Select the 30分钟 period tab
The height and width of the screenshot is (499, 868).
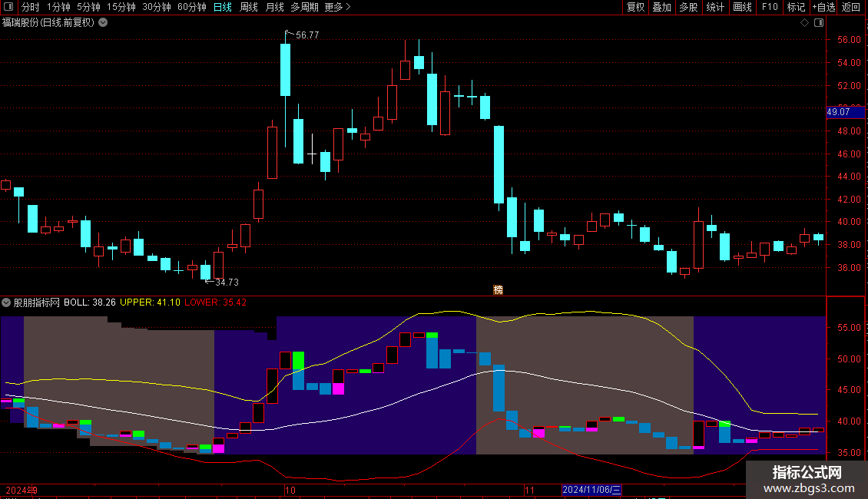pyautogui.click(x=157, y=7)
